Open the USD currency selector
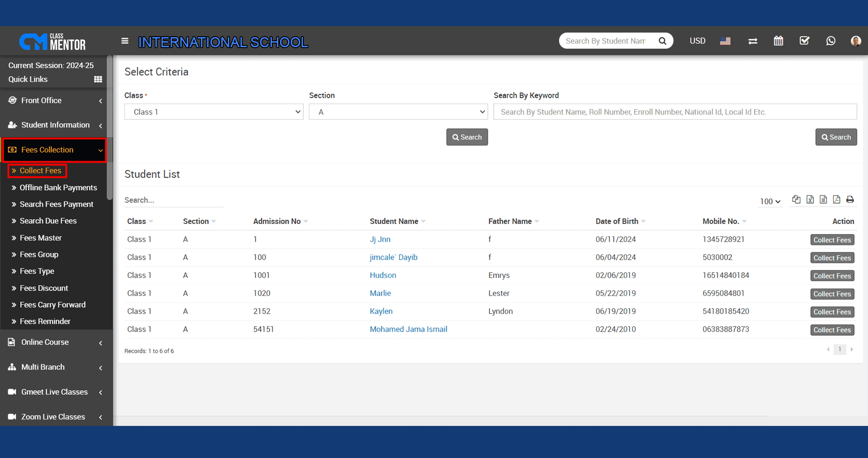Screen dimensions: 868x458 pyautogui.click(x=697, y=41)
